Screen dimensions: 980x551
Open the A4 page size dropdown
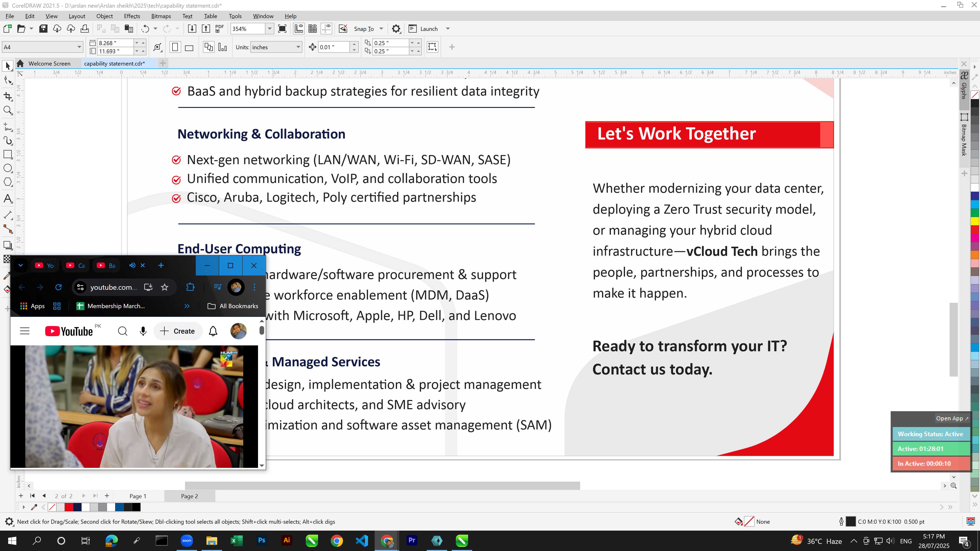coord(79,47)
